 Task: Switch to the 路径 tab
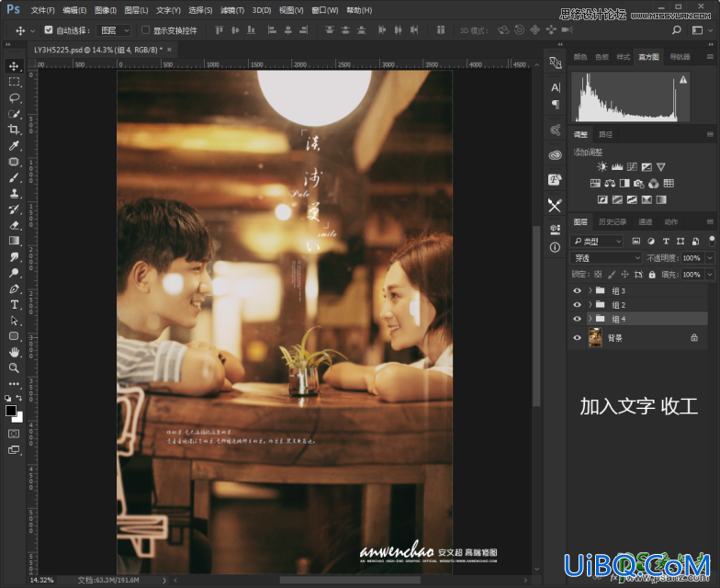click(605, 134)
